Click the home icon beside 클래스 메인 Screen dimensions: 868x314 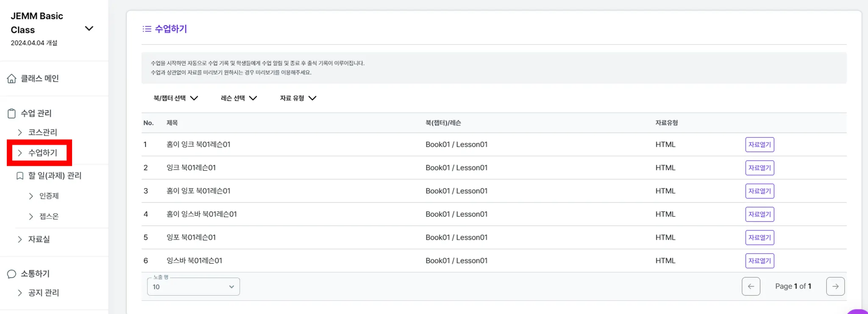tap(11, 78)
